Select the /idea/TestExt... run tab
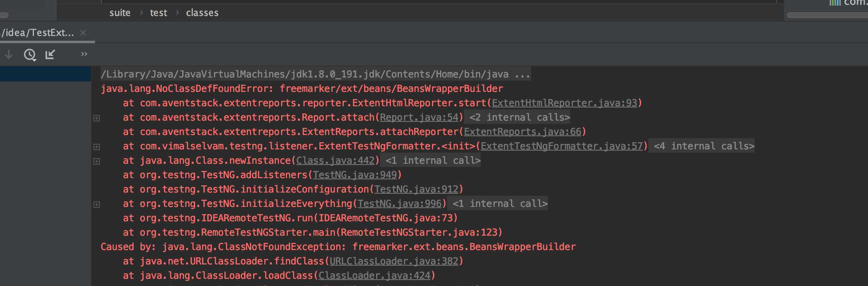The height and width of the screenshot is (286, 868). tap(38, 33)
